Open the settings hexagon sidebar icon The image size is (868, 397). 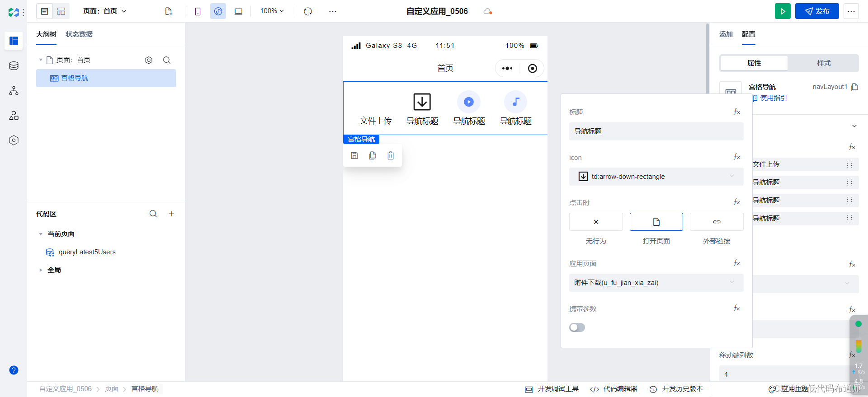tap(14, 140)
